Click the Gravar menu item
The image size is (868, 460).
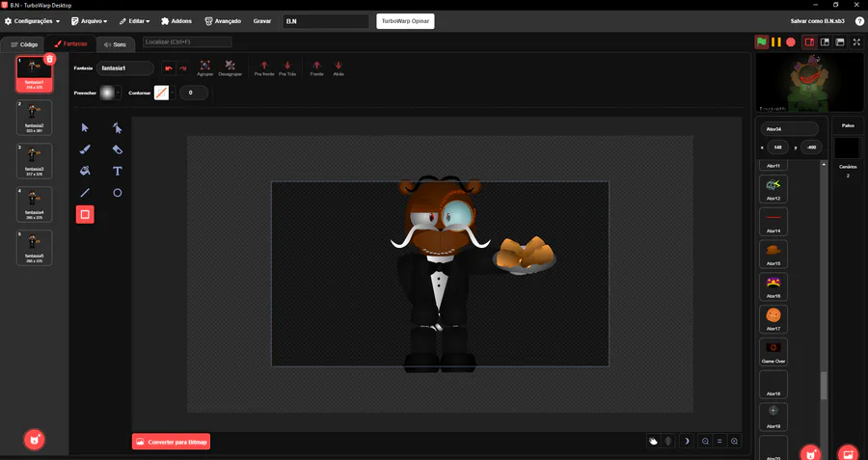261,21
